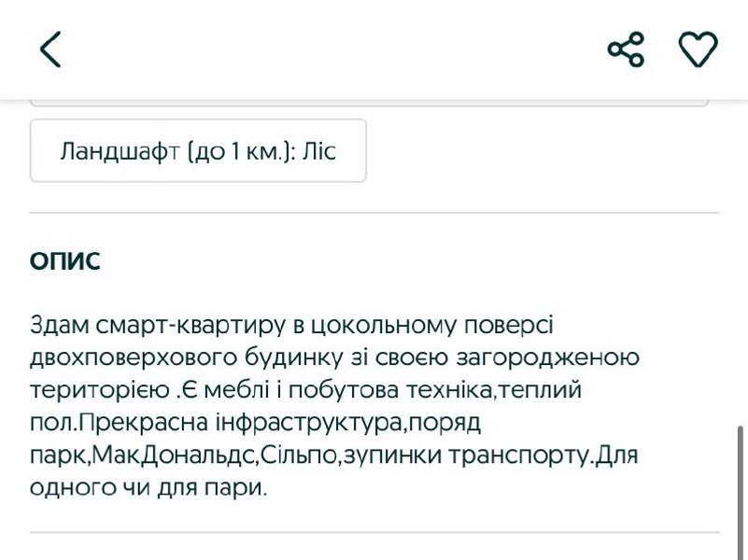Screen dimensions: 748x560
Task: Click the divider line below the description
Action: pyautogui.click(x=374, y=533)
